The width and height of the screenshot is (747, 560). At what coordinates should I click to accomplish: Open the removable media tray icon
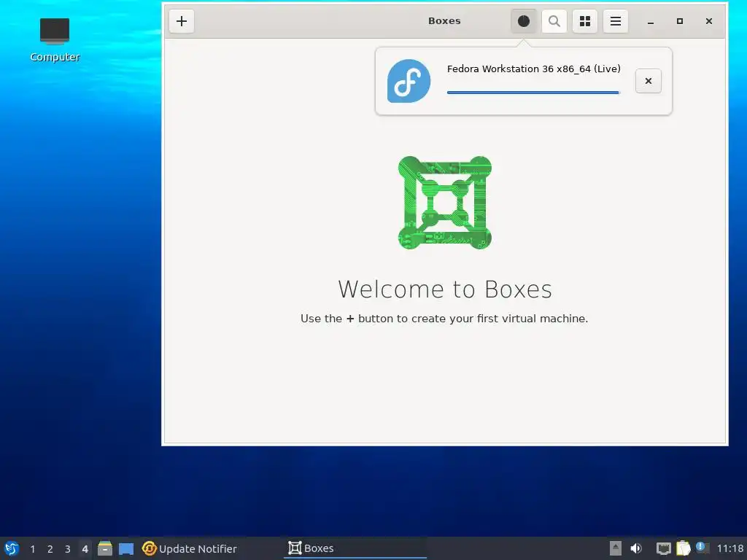click(x=616, y=548)
